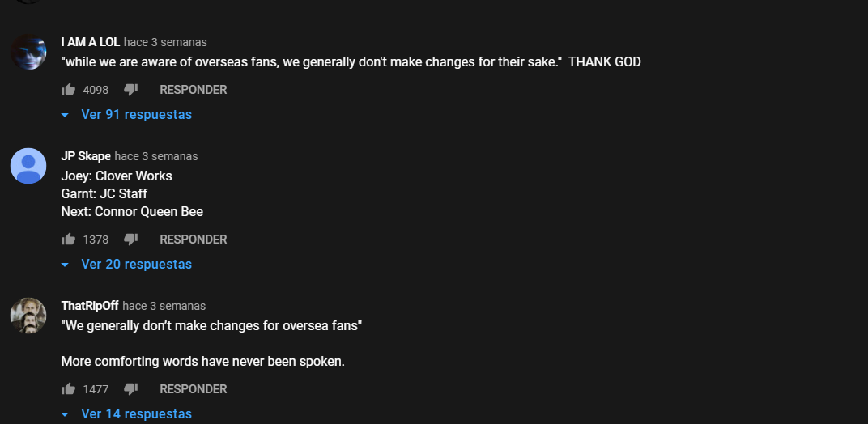Open the ThatRipOff channel name
The width and height of the screenshot is (868, 424).
90,306
